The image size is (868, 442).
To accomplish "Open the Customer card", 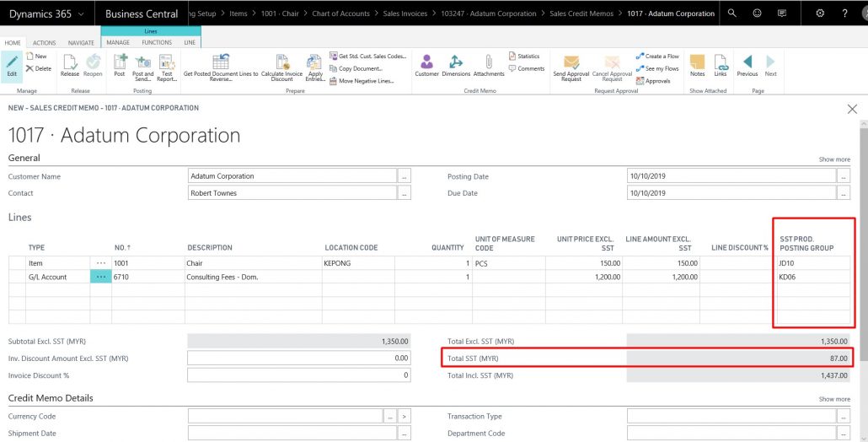I will point(426,65).
